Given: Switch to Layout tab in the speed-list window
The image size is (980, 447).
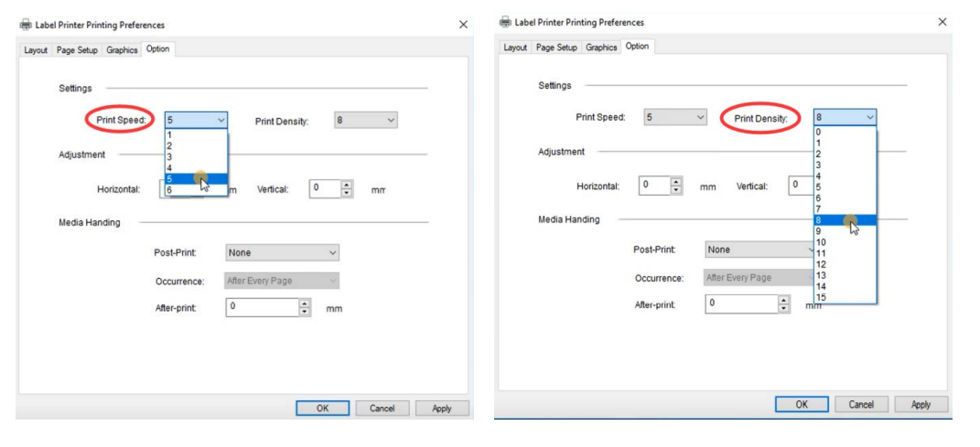Looking at the screenshot, I should pos(36,50).
